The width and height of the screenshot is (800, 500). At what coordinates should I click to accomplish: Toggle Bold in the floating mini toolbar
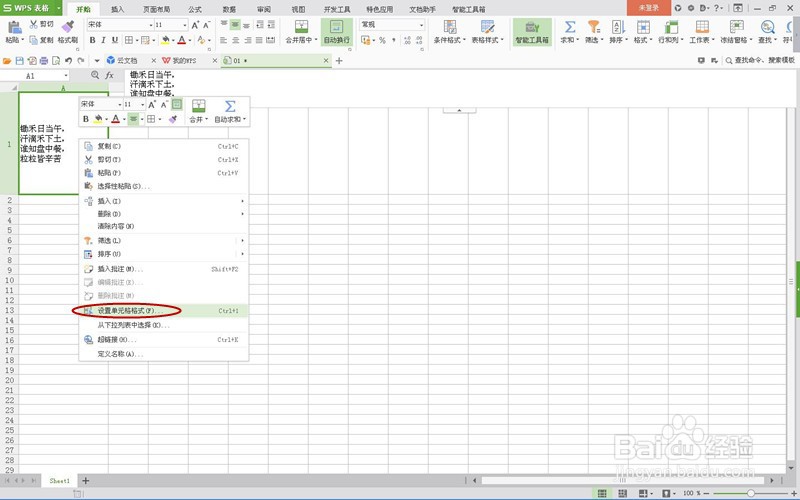click(86, 119)
